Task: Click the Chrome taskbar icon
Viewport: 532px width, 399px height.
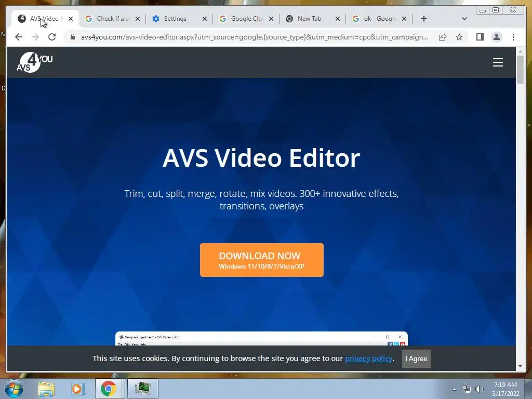Action: tap(109, 389)
